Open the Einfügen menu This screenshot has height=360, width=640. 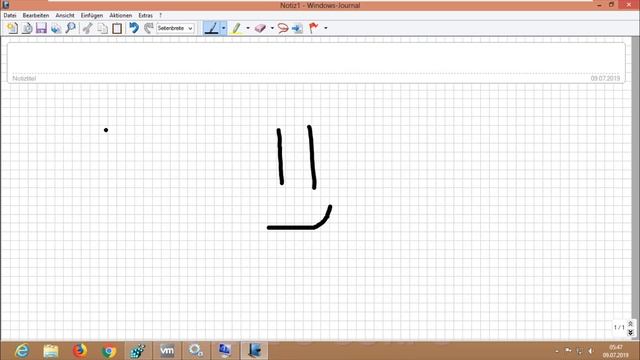click(x=92, y=16)
